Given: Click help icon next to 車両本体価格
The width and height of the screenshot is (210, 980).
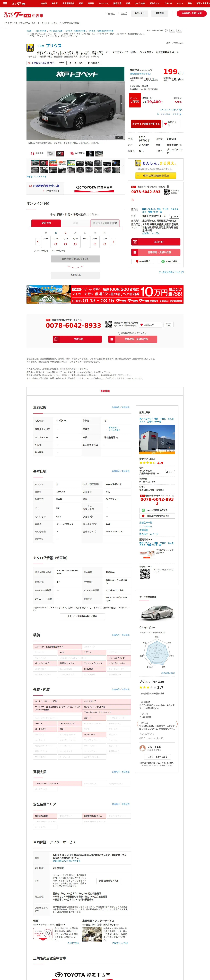Looking at the screenshot, I should [x=142, y=78].
